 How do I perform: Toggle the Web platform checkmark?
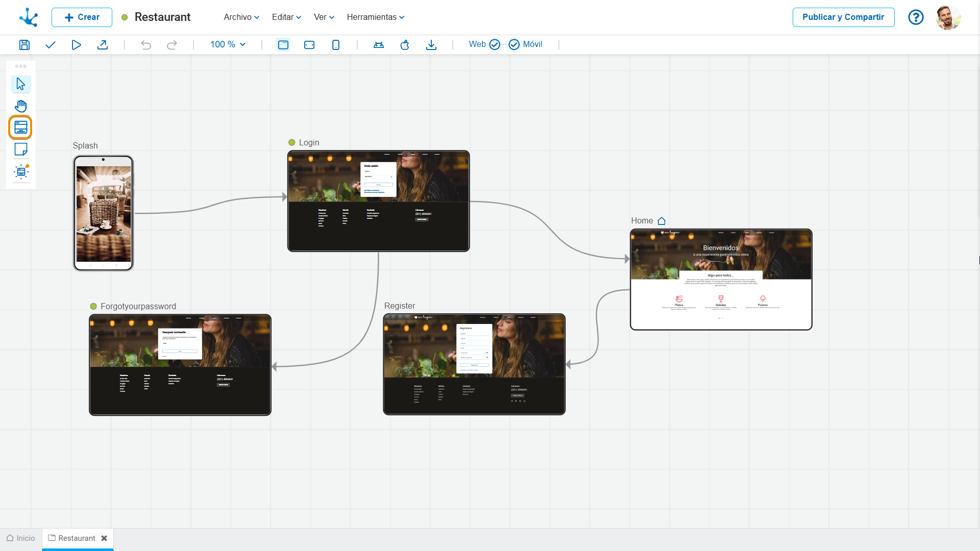(495, 44)
